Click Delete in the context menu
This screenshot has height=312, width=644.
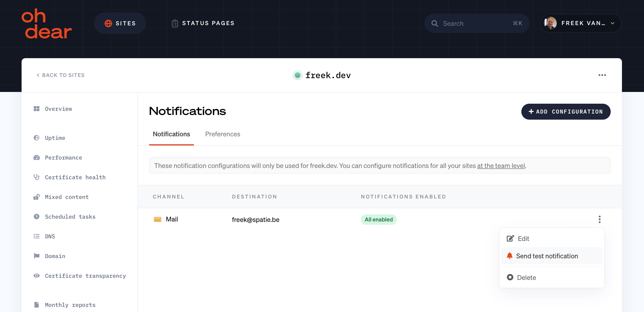[x=527, y=277]
